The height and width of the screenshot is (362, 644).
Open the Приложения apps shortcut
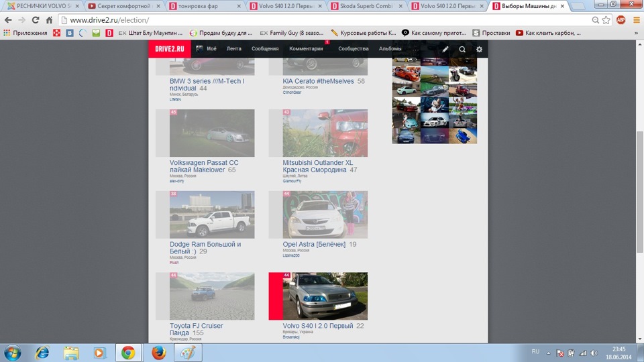(x=25, y=33)
